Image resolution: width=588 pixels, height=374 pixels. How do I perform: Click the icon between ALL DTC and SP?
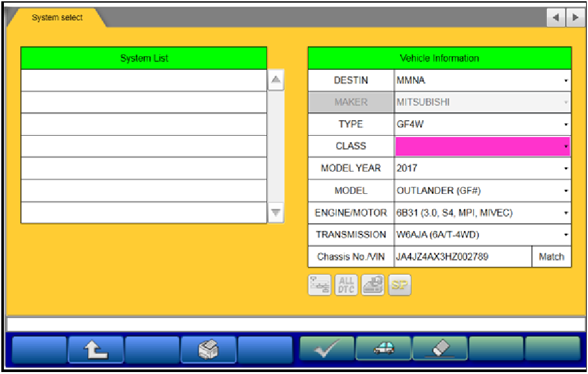[373, 285]
